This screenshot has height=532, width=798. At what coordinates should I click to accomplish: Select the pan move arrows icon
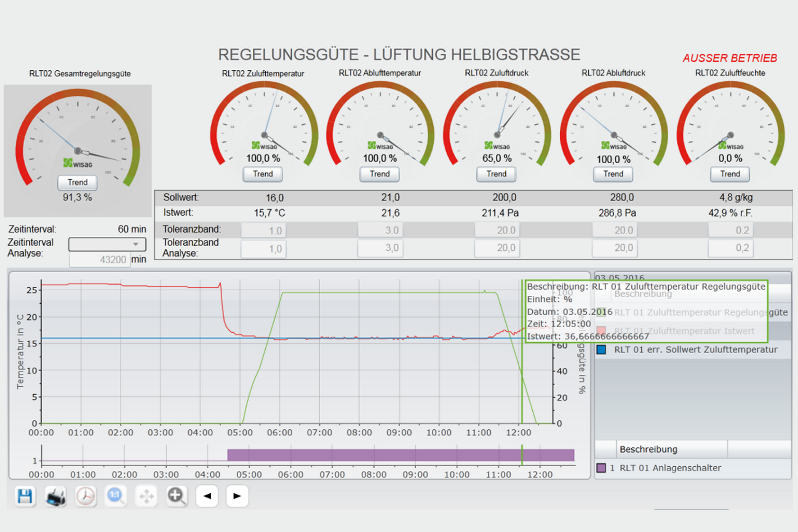pos(146,496)
